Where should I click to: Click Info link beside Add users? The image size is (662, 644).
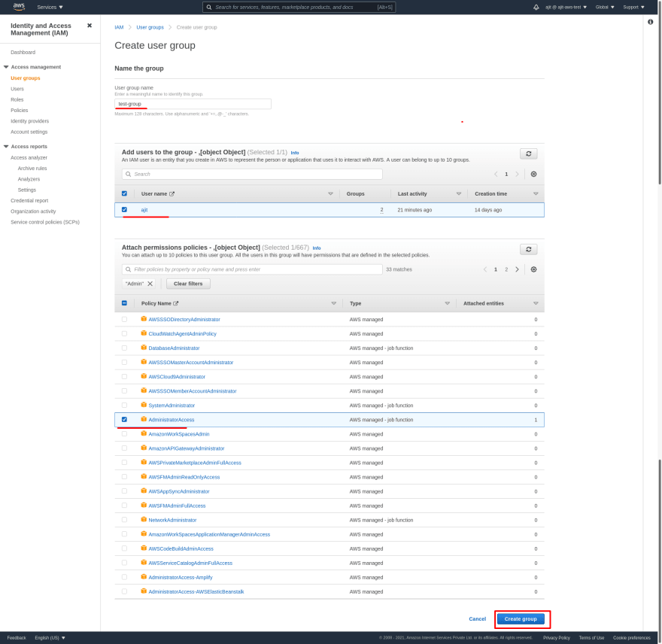(x=295, y=153)
